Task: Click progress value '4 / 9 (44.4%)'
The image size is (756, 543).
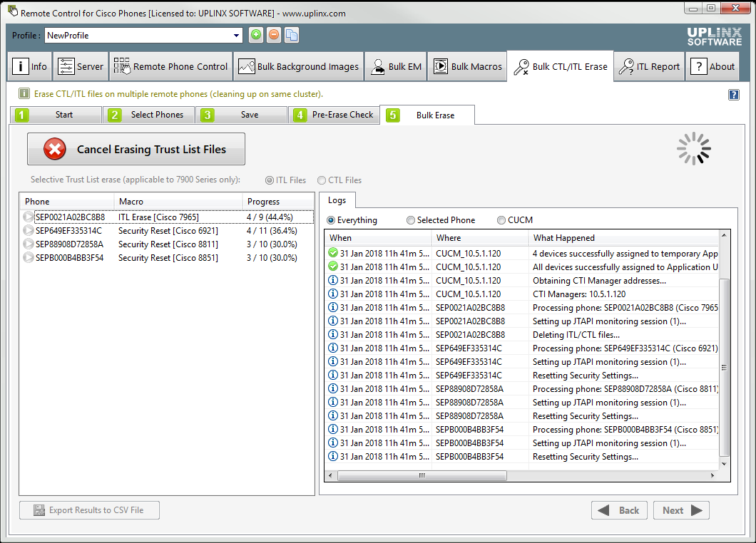Action: pyautogui.click(x=270, y=217)
